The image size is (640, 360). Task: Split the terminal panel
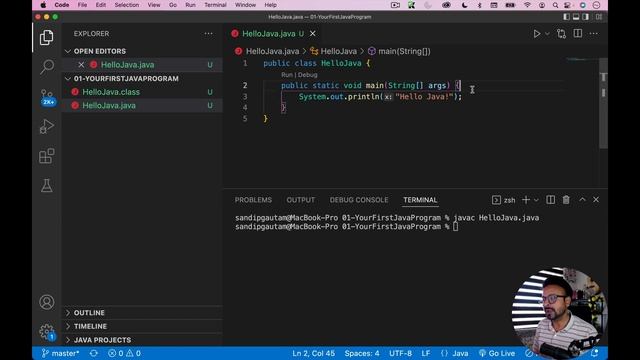551,200
